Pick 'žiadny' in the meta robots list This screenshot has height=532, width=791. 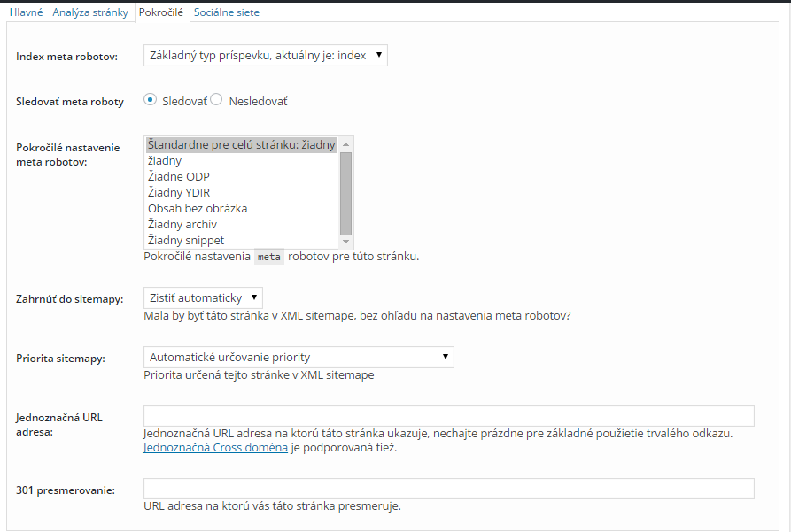pos(165,161)
